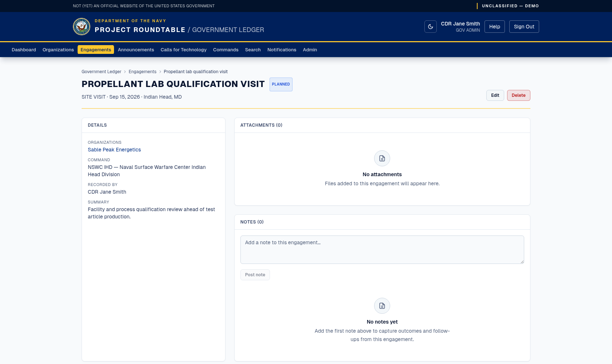
Task: Click the No attachments document icon
Action: tap(382, 158)
